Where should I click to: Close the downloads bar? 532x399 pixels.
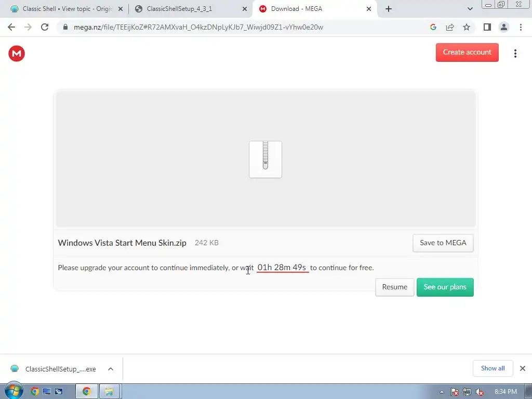pyautogui.click(x=523, y=368)
